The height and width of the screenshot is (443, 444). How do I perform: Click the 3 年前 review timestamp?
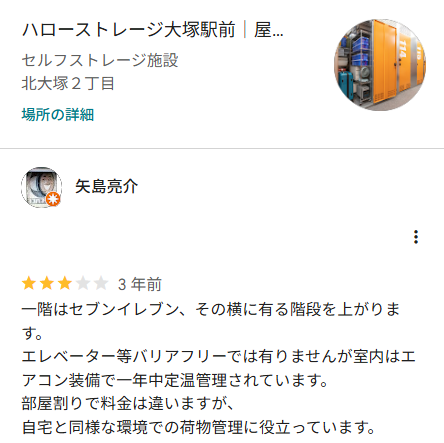[140, 284]
